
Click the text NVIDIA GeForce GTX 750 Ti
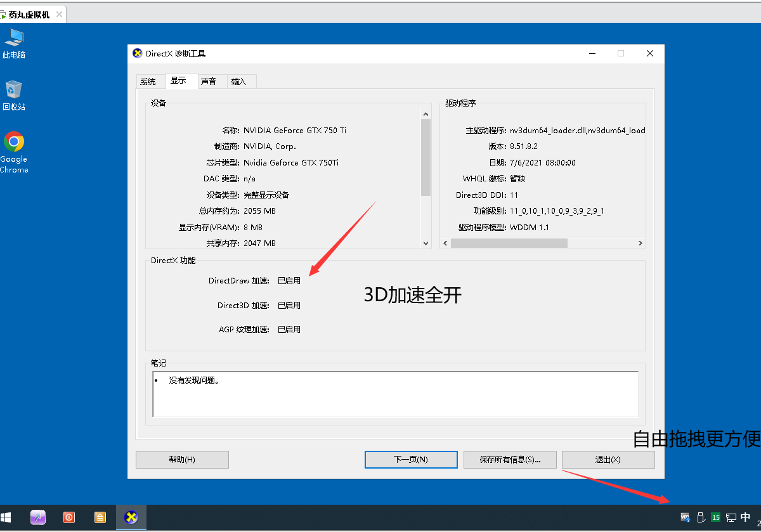click(x=295, y=130)
